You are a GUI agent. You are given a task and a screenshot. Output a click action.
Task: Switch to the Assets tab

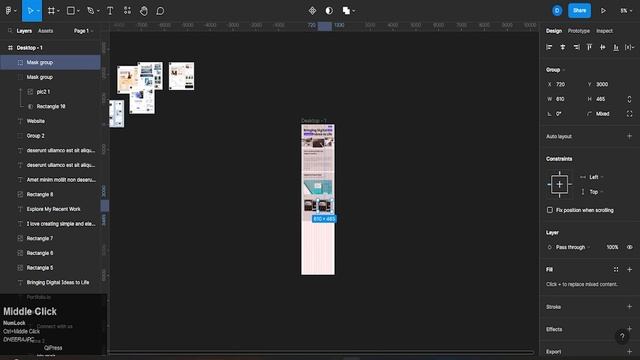[x=45, y=31]
